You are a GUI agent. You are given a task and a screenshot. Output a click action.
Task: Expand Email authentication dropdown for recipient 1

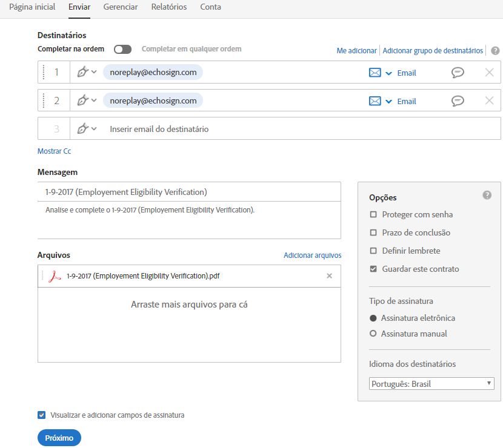pyautogui.click(x=388, y=73)
